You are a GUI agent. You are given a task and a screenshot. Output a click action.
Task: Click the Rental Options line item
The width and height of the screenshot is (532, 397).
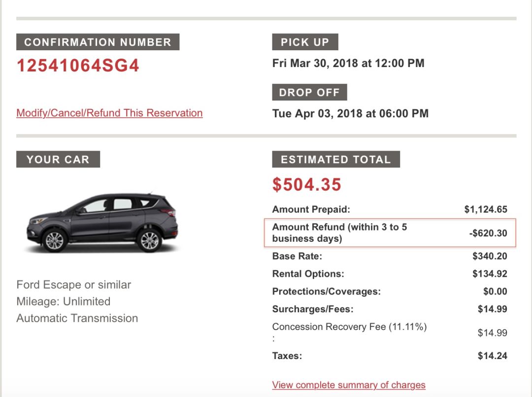(x=308, y=274)
